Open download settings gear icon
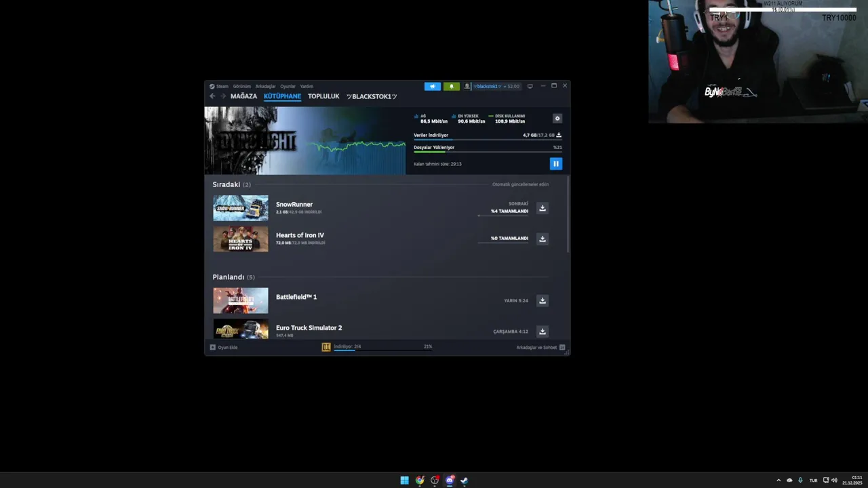Viewport: 868px width, 488px height. (x=557, y=119)
